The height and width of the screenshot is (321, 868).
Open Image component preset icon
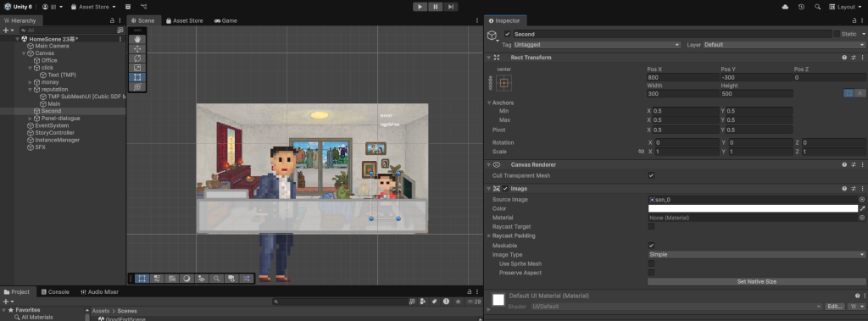click(x=854, y=188)
